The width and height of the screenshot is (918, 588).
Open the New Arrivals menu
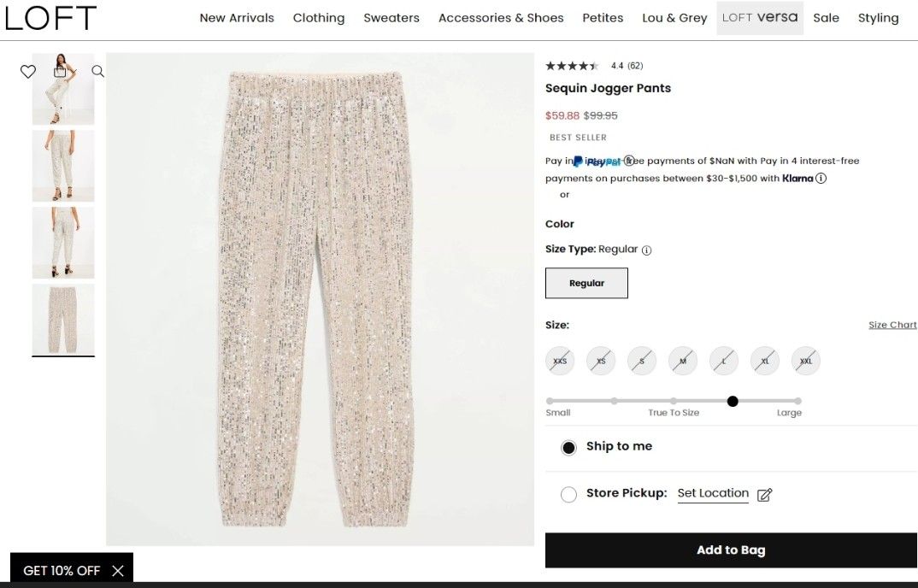[x=237, y=18]
